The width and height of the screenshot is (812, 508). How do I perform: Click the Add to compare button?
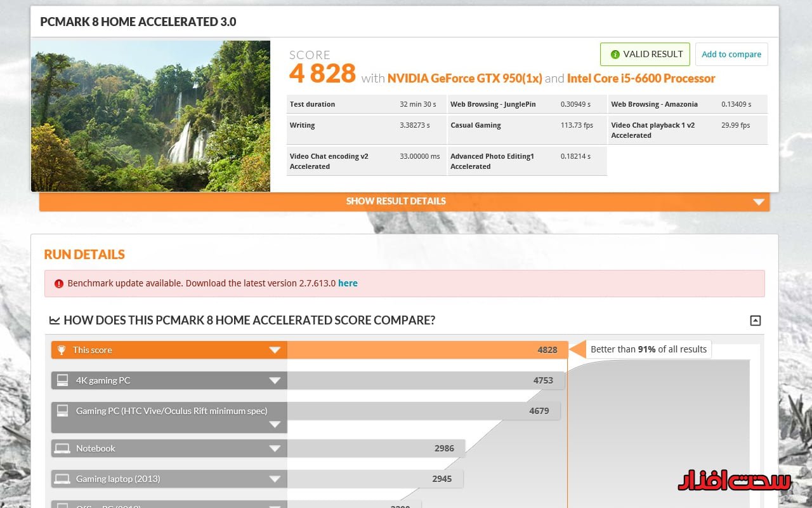731,55
